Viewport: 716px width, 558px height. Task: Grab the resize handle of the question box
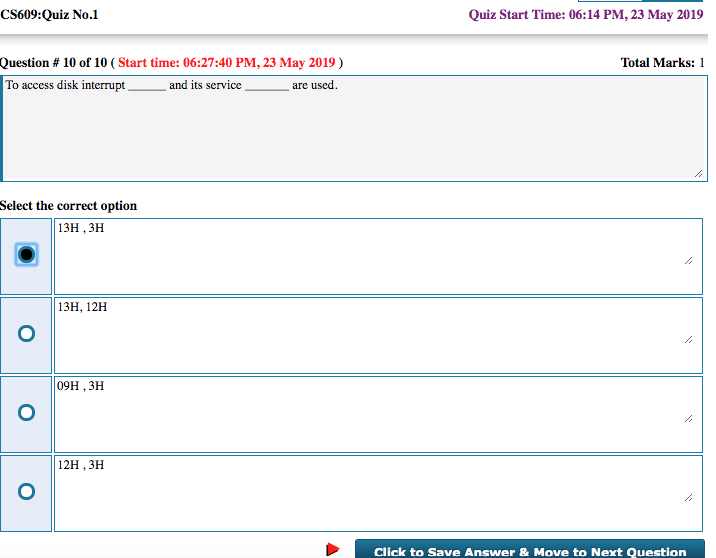point(697,174)
